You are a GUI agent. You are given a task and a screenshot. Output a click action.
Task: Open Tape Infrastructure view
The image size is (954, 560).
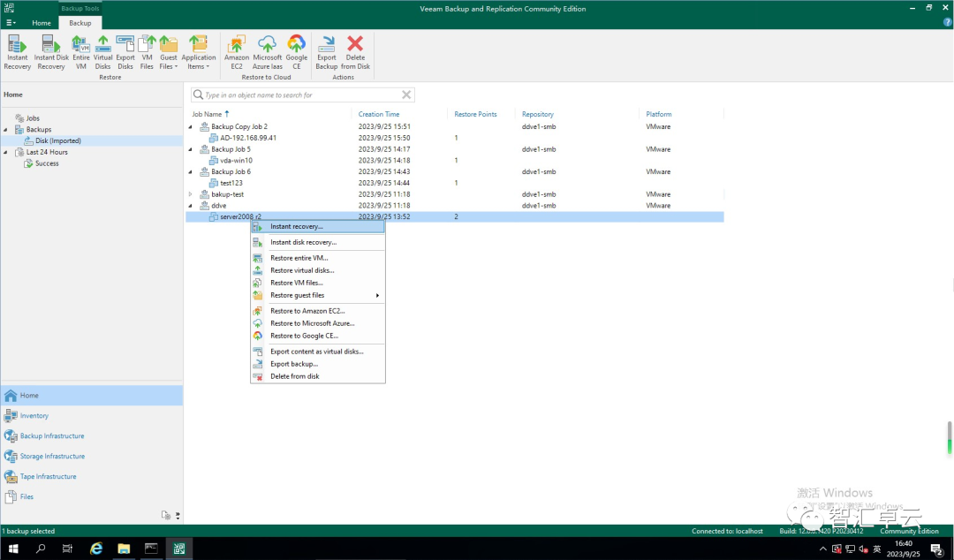tap(92, 477)
